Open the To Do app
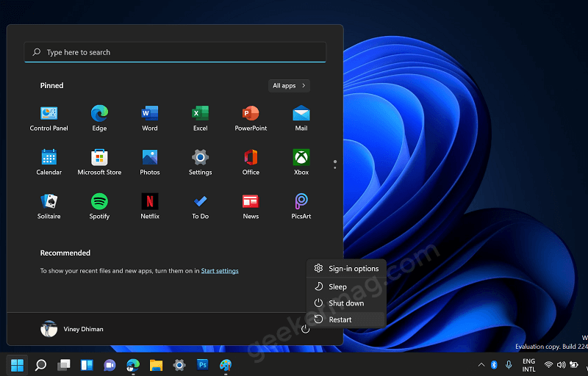This screenshot has height=376, width=588. point(200,206)
